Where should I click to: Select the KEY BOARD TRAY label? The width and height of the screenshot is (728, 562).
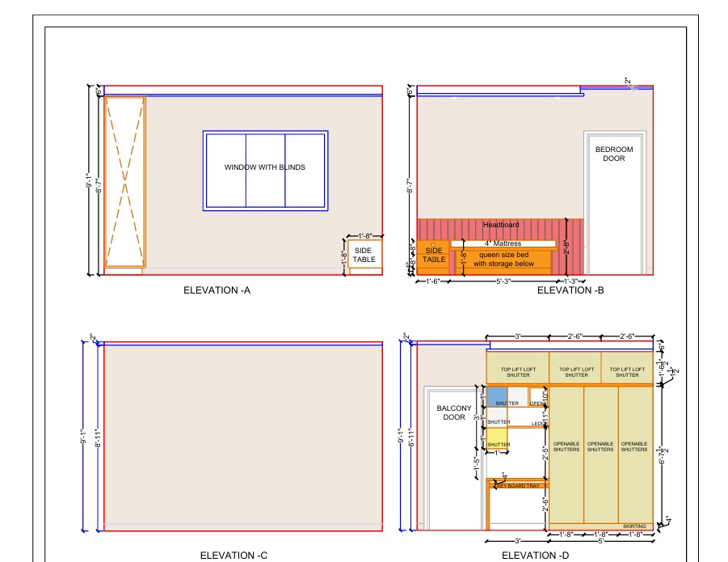tap(517, 485)
